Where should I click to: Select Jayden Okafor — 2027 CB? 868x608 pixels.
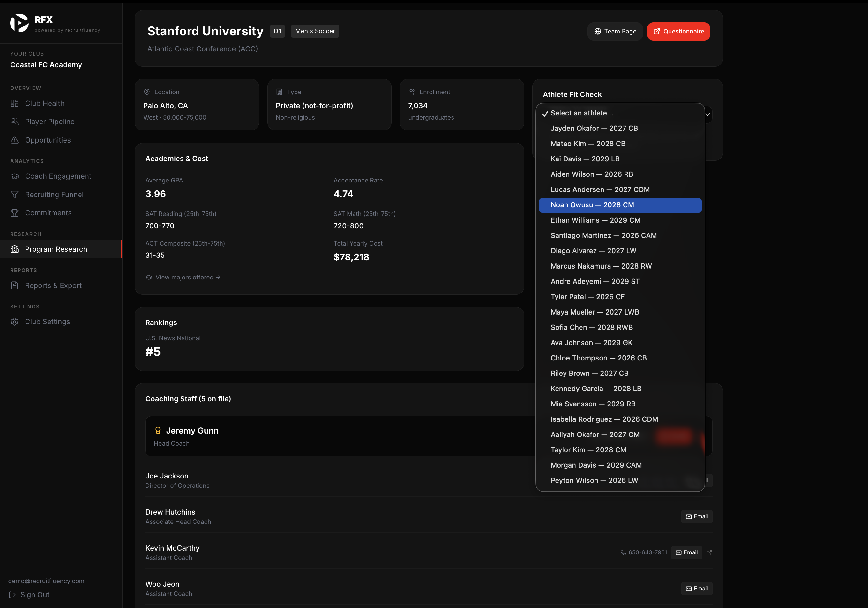(620, 129)
